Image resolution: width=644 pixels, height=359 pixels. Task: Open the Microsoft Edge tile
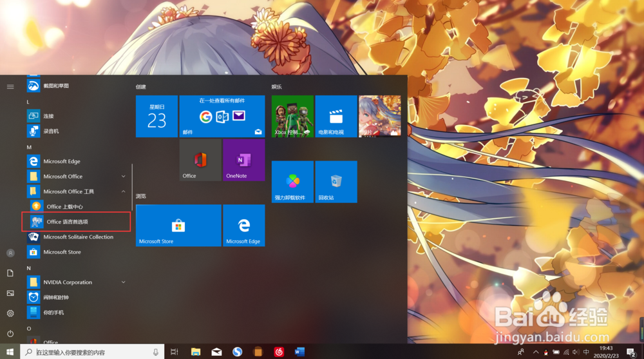coord(244,226)
